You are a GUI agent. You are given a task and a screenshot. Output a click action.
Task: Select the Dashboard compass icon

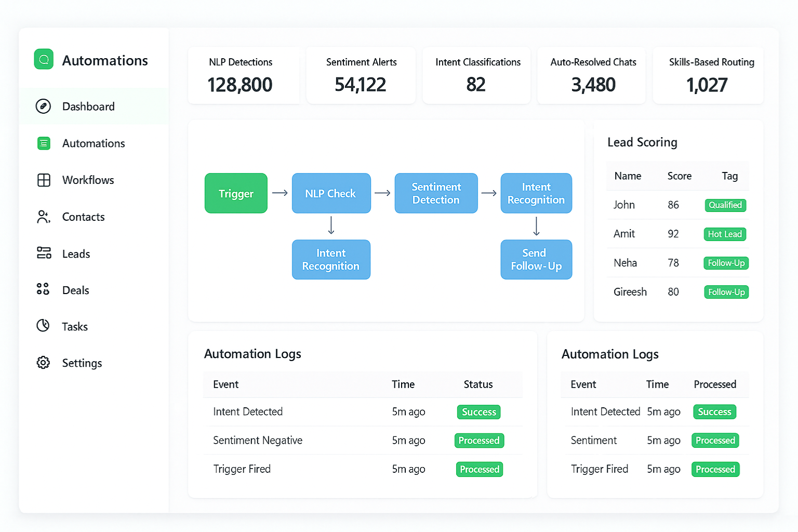[44, 106]
